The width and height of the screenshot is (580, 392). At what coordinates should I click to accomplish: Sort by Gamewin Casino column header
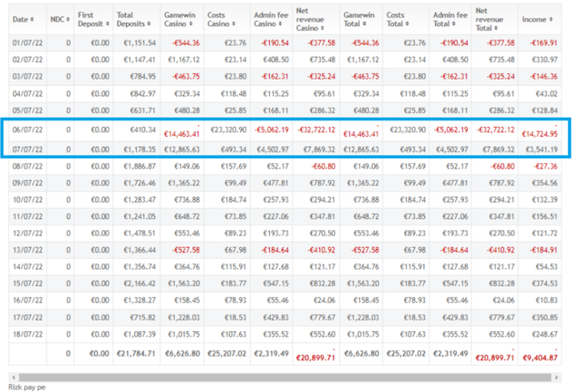click(179, 20)
